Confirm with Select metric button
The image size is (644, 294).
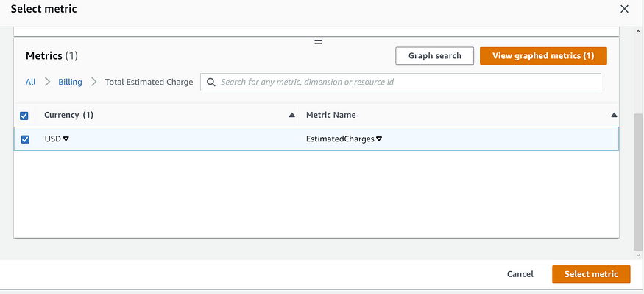[591, 274]
